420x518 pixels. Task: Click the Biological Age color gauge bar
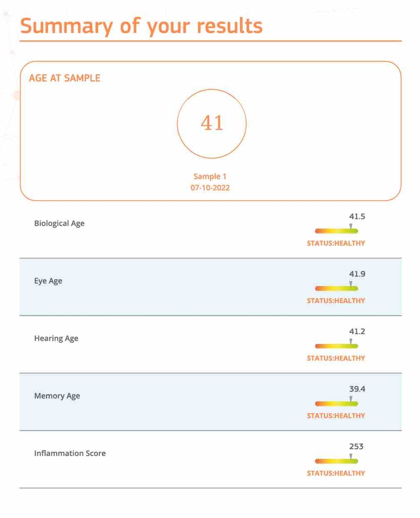(336, 231)
